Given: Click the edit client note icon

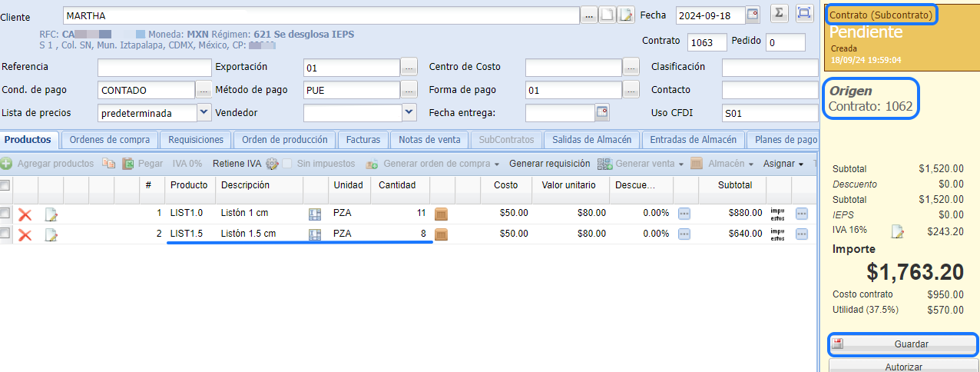Looking at the screenshot, I should (627, 15).
